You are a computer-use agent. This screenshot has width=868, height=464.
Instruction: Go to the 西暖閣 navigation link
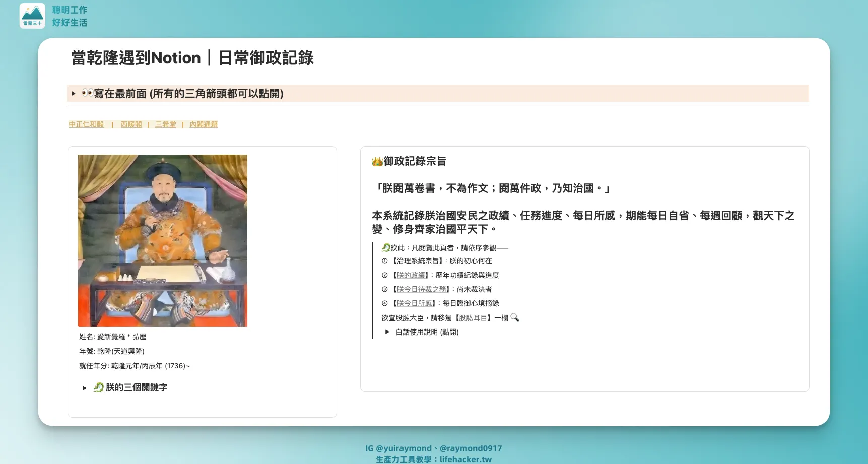[131, 124]
